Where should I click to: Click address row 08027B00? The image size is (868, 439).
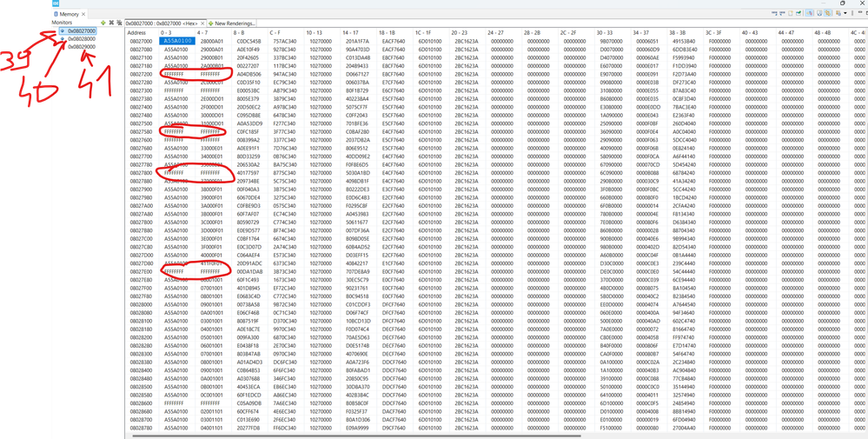(141, 222)
